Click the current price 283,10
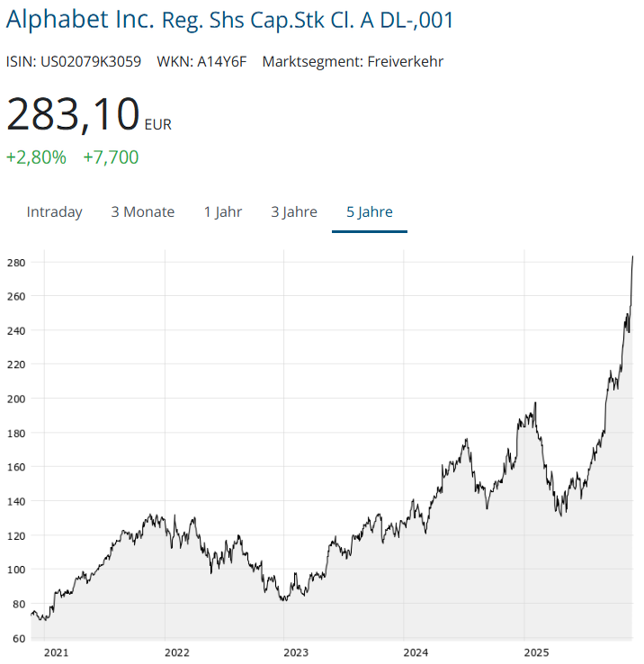This screenshot has width=644, height=664. pos(73,114)
